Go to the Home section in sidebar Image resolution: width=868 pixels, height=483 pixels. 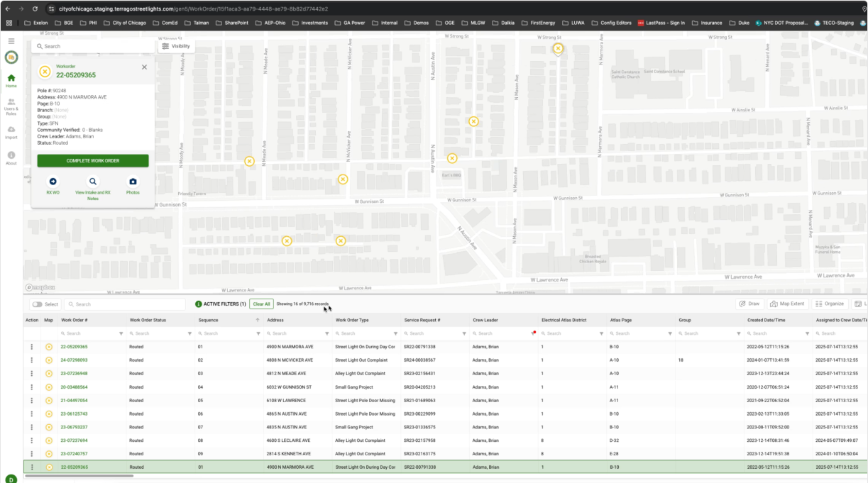click(x=11, y=78)
